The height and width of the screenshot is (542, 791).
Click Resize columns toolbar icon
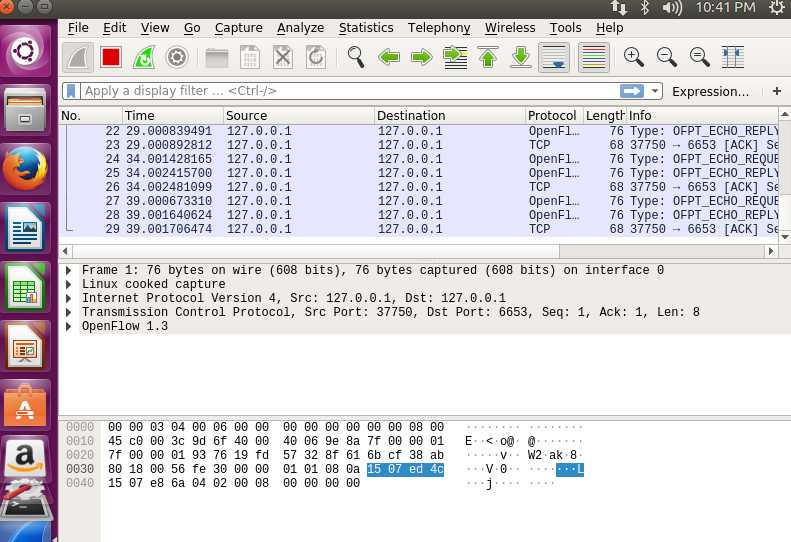pos(732,57)
